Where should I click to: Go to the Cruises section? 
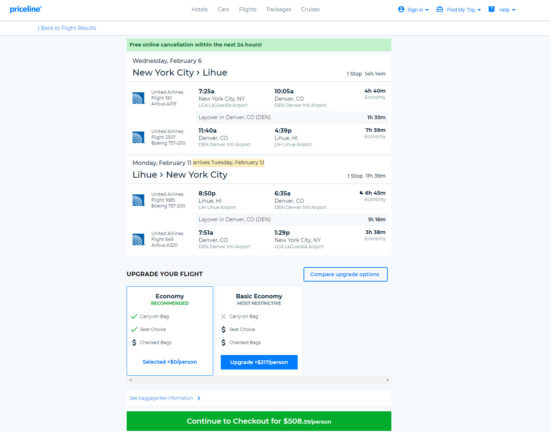tap(310, 9)
